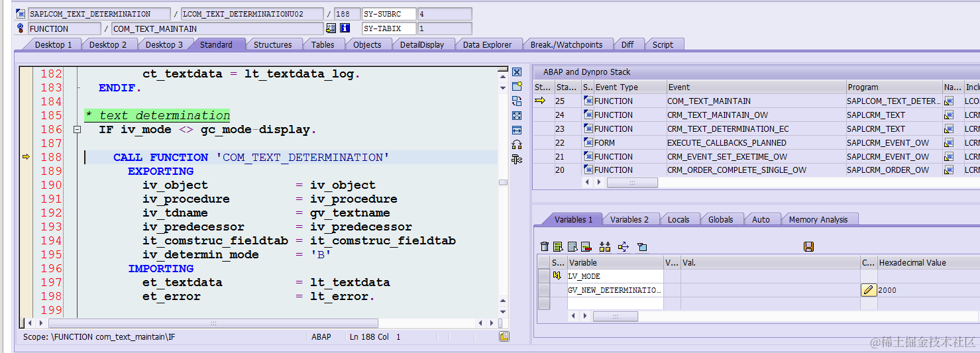This screenshot has width=980, height=353.
Task: Click empty variable name cell in third row
Action: (x=615, y=303)
